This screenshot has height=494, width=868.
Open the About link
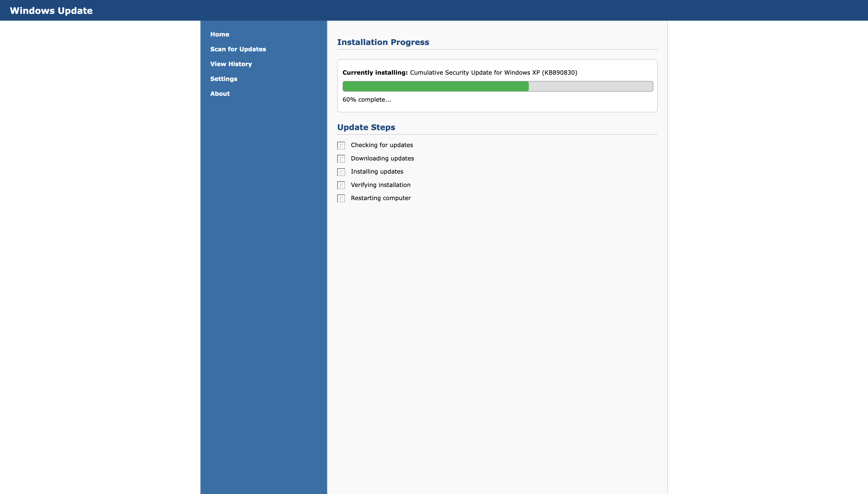pos(220,94)
